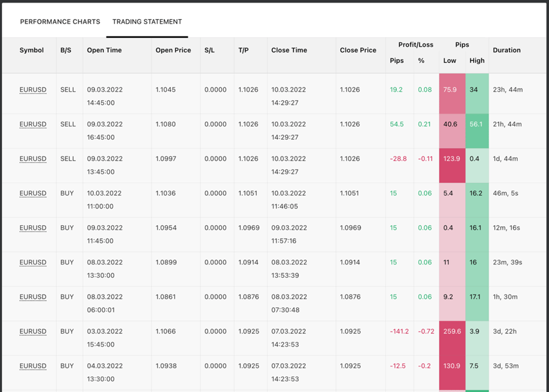Image resolution: width=549 pixels, height=392 pixels.
Task: Click EURUSD symbol for trade opened at 1.0954
Action: point(33,228)
